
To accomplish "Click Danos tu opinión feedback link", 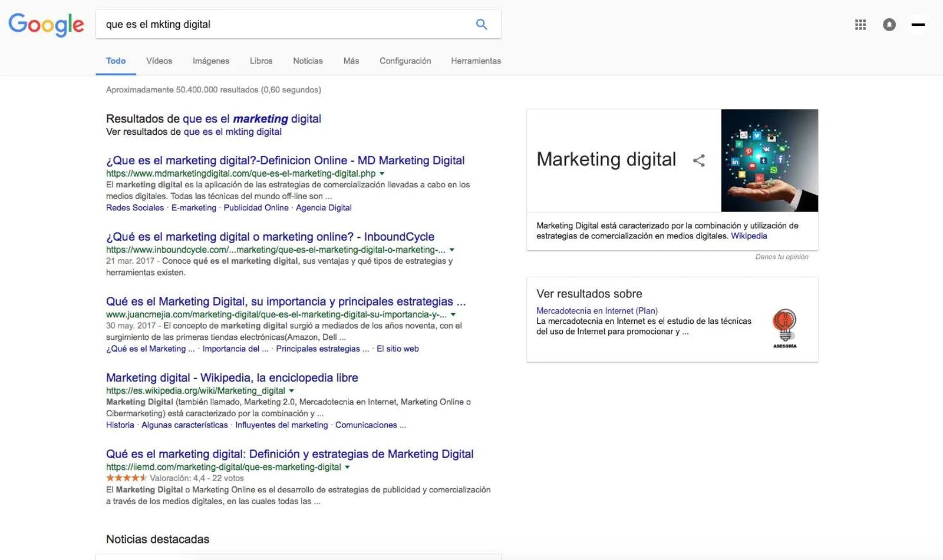I will (782, 257).
